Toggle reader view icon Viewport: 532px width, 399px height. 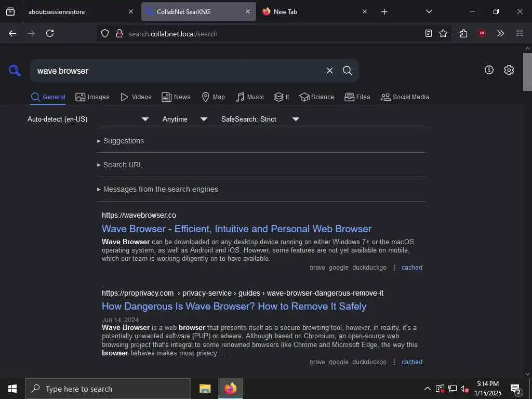[429, 33]
